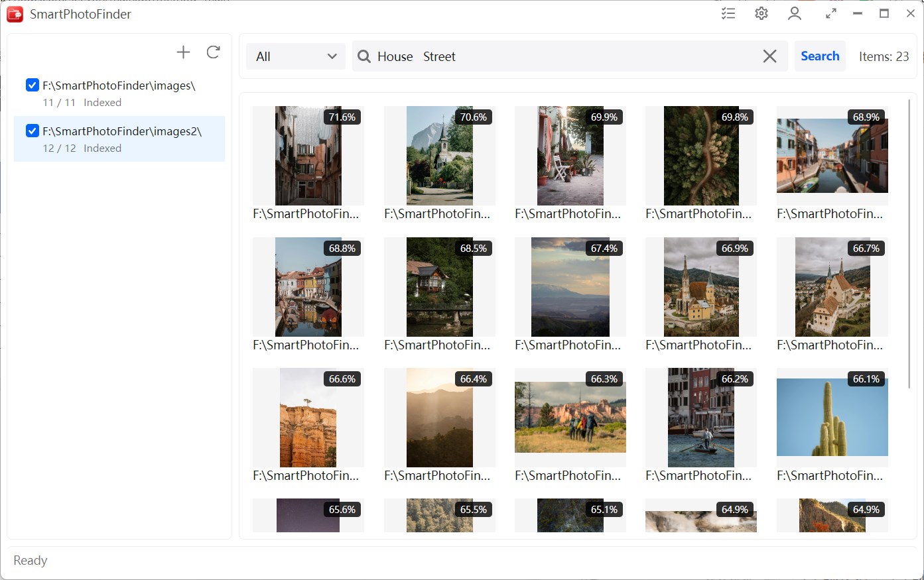
Task: Open the 69.9% match patio photo
Action: click(x=570, y=156)
